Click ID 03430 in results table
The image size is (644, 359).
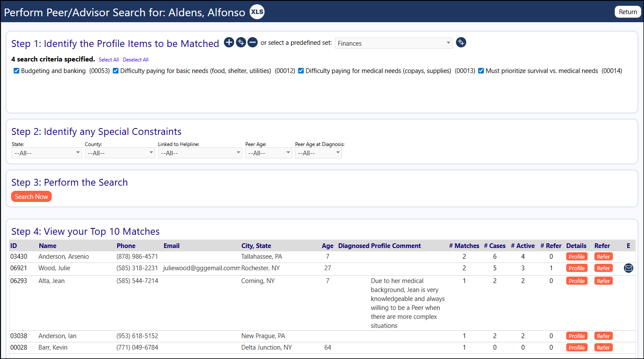pyautogui.click(x=19, y=257)
